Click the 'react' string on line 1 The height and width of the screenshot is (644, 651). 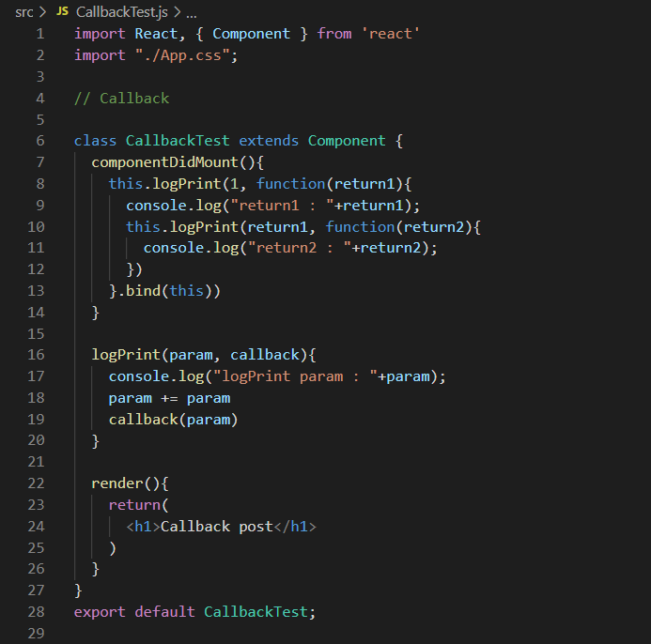(390, 34)
